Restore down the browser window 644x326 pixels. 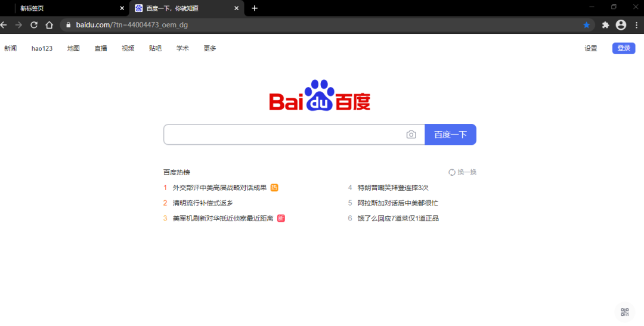coord(614,7)
